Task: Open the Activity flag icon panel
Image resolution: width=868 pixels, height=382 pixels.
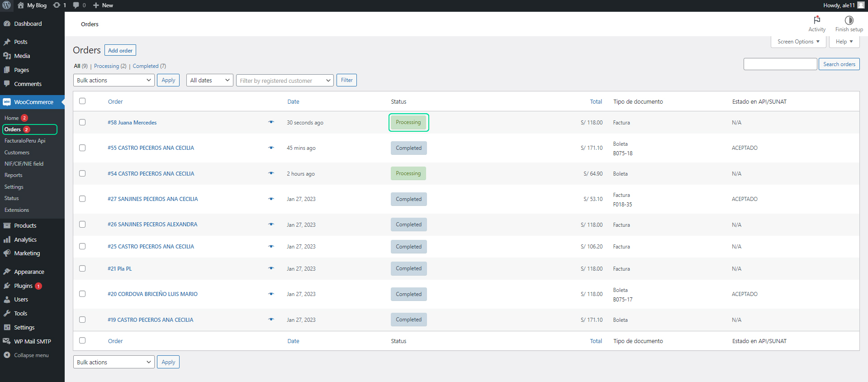Action: click(x=816, y=20)
